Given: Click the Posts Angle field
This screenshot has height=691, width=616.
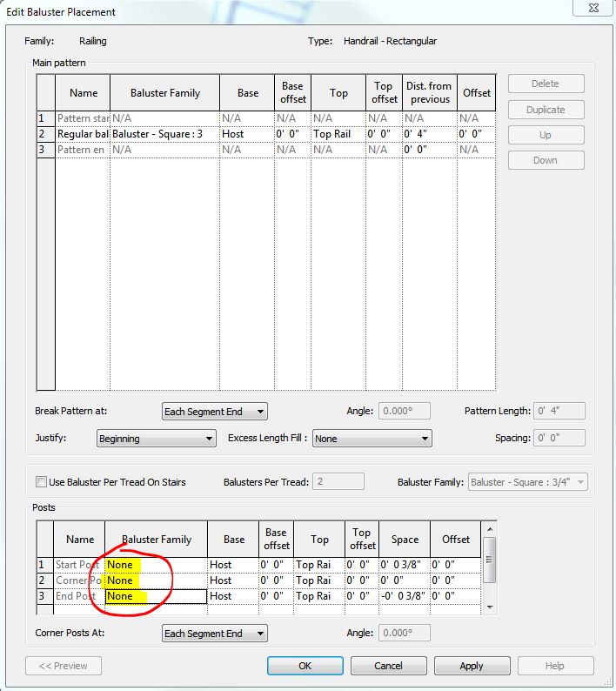Looking at the screenshot, I should [x=404, y=633].
